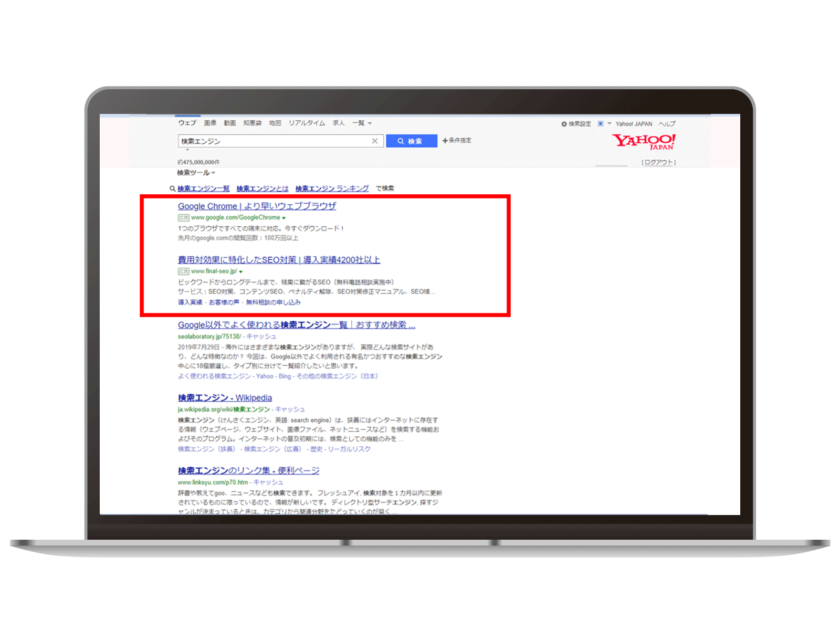Click the 約475,000,000件 result count text
The height and width of the screenshot is (630, 840).
[198, 162]
